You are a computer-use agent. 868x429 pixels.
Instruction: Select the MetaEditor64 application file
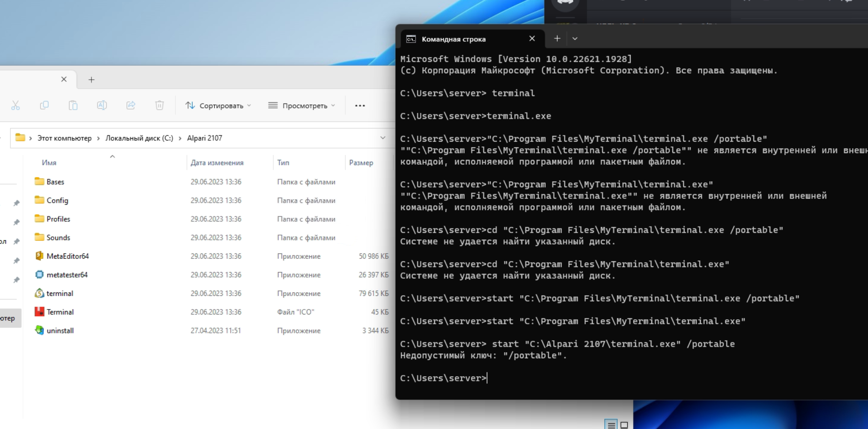[x=67, y=256]
